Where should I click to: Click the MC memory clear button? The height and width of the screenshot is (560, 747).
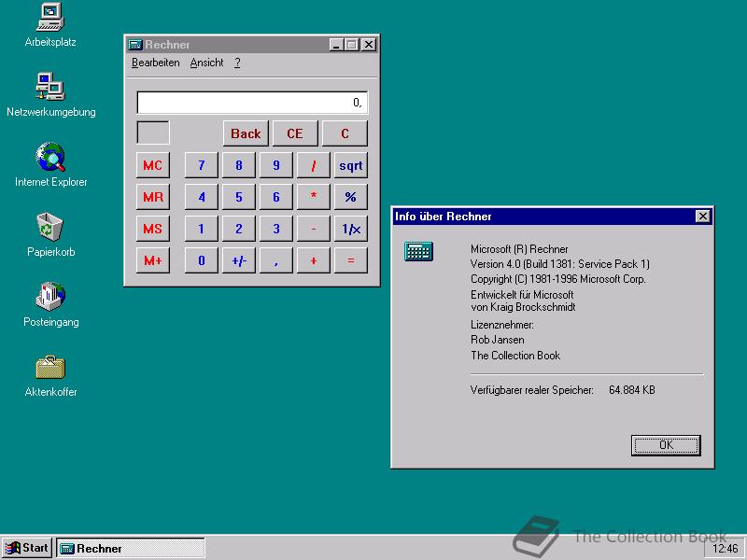(153, 165)
